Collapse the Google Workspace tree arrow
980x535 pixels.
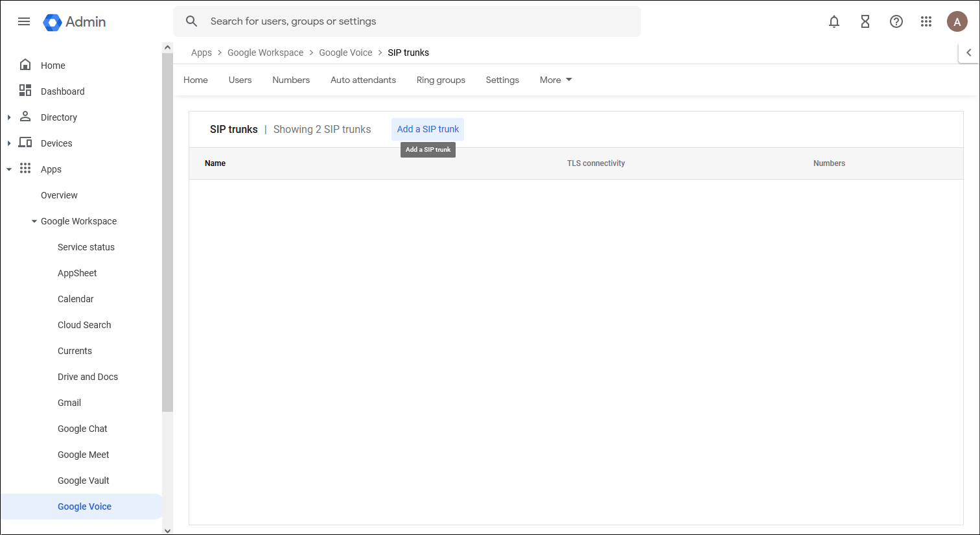point(34,221)
